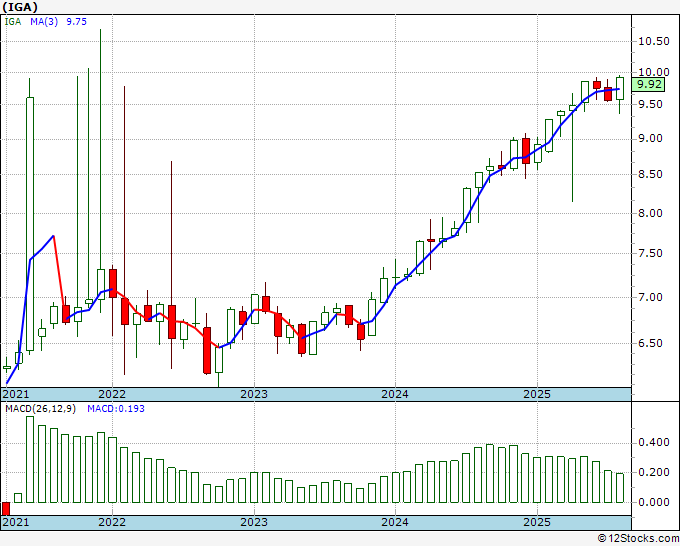Click the last green MACD histogram bar

point(620,488)
